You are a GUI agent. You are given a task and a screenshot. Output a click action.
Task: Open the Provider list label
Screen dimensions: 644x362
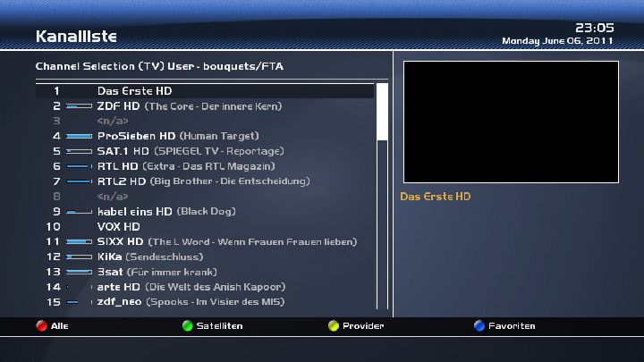pyautogui.click(x=363, y=326)
